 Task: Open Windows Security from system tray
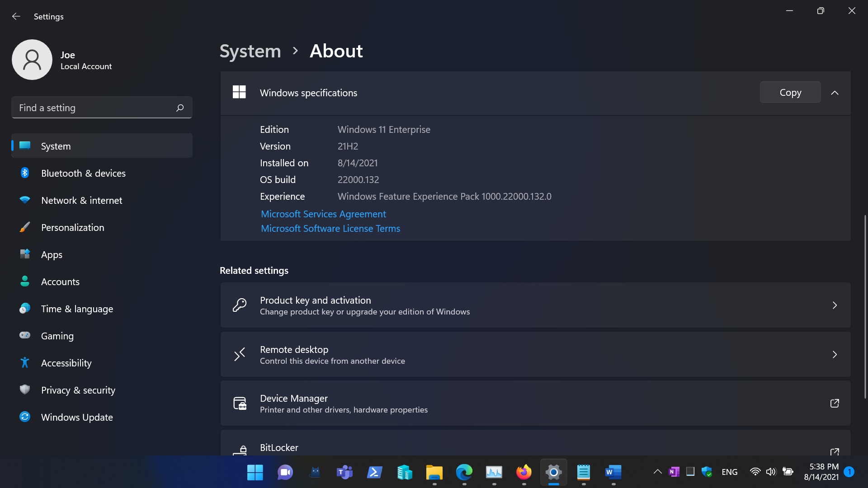(706, 471)
